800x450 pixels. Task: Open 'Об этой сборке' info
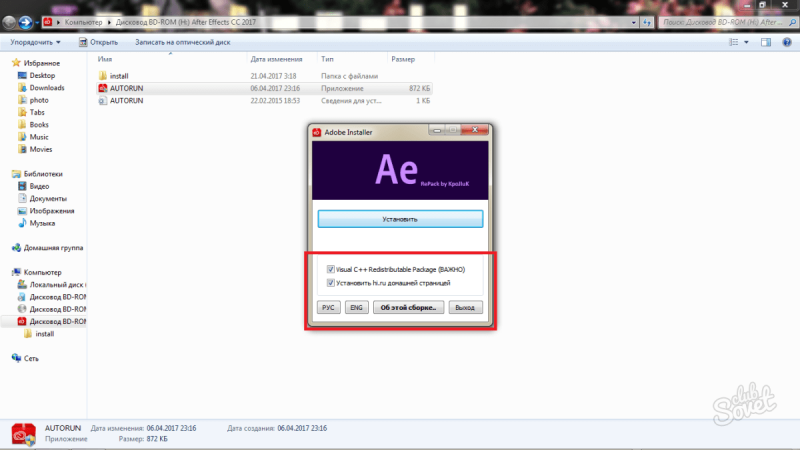(x=408, y=307)
